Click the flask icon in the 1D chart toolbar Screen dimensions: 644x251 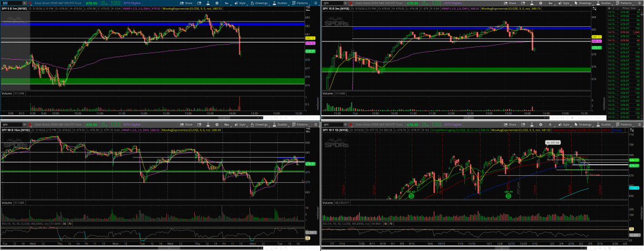pyautogui.click(x=531, y=125)
